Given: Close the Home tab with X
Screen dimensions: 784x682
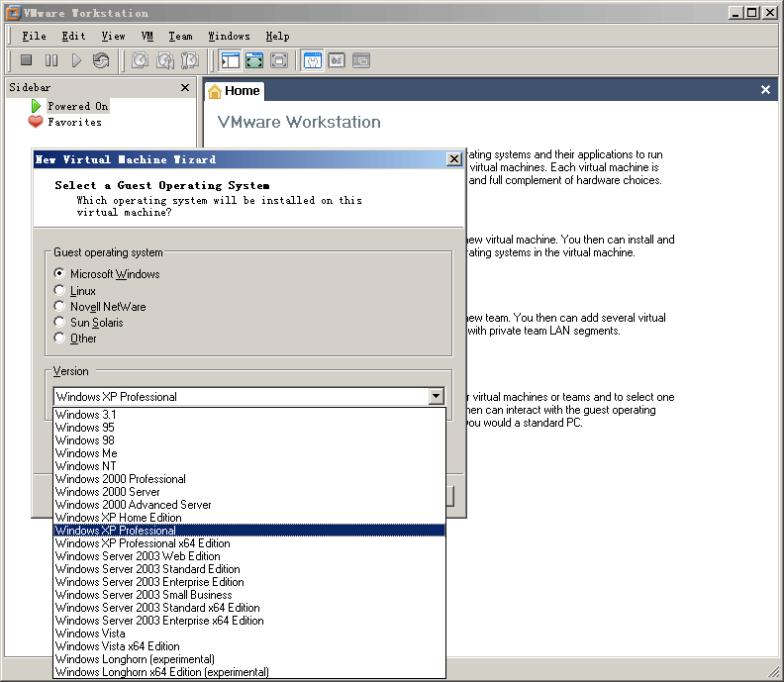Looking at the screenshot, I should [x=765, y=89].
